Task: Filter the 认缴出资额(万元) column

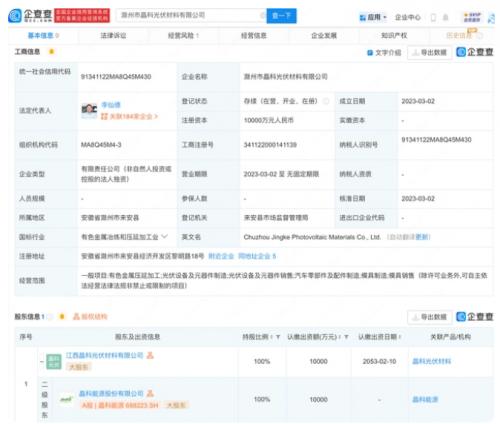Action: [346, 337]
